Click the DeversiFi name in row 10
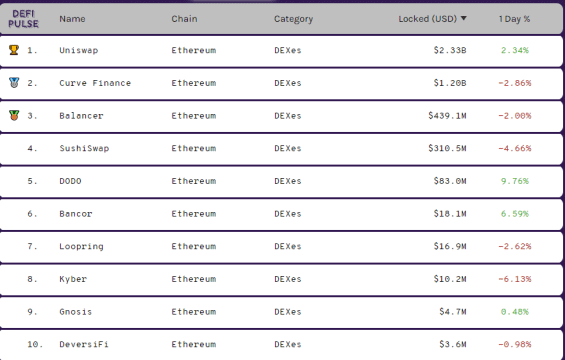The height and width of the screenshot is (360, 565). pos(84,344)
